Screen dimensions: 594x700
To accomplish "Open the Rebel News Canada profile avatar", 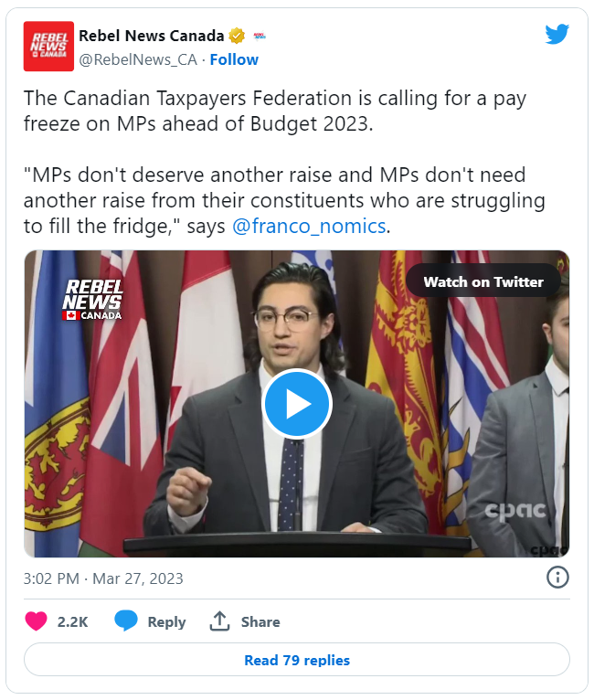I will [48, 47].
